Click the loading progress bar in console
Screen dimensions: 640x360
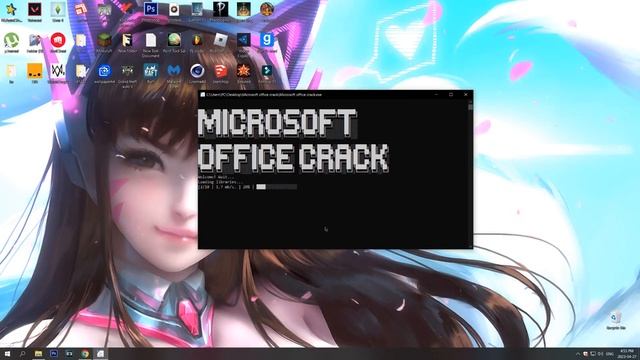point(277,187)
